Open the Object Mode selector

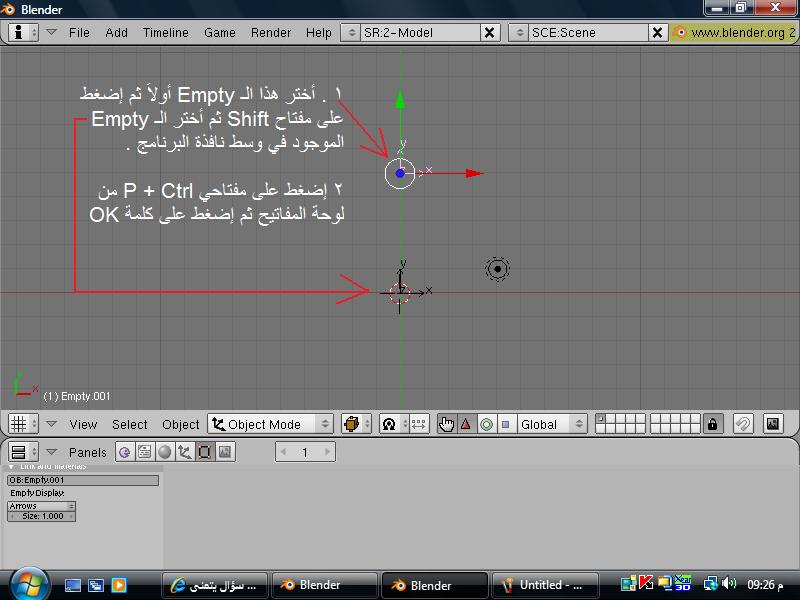click(270, 424)
